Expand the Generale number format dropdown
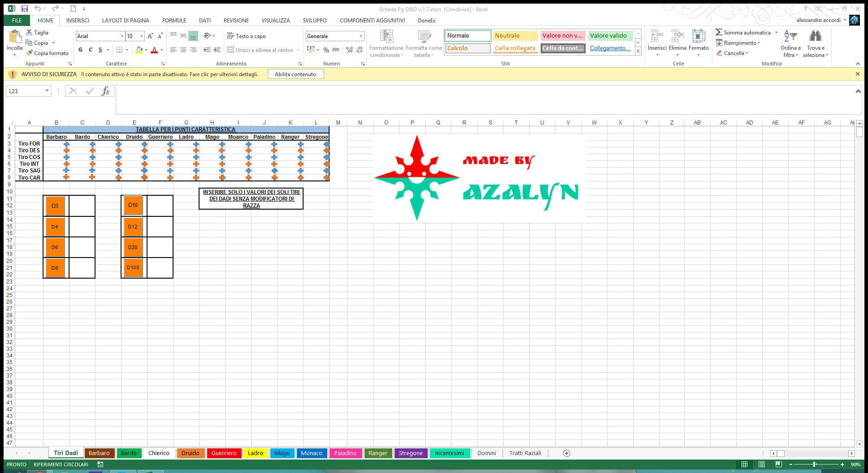 tap(361, 36)
